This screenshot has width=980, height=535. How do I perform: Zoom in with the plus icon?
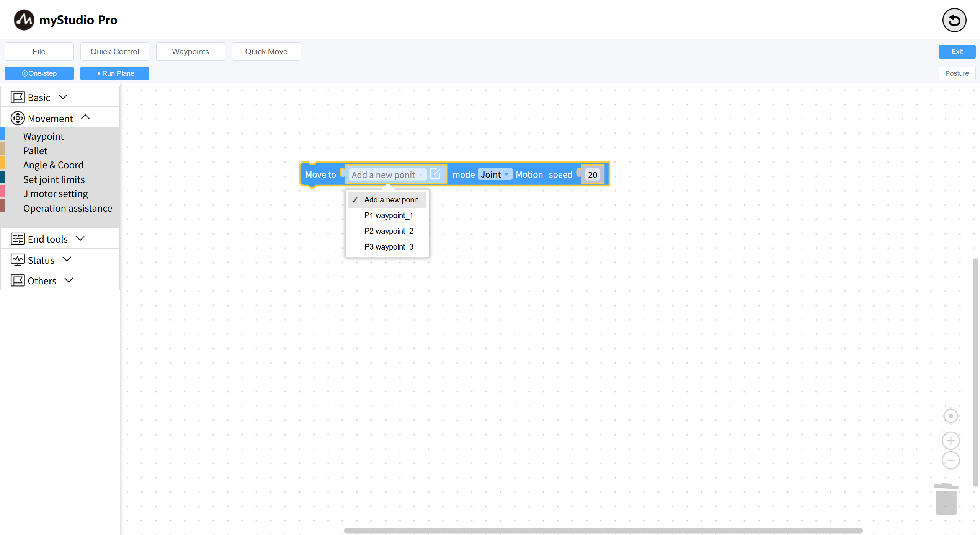[951, 440]
